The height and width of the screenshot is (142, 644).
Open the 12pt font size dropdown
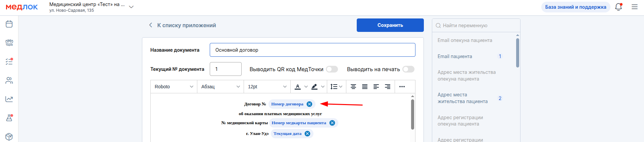click(267, 87)
